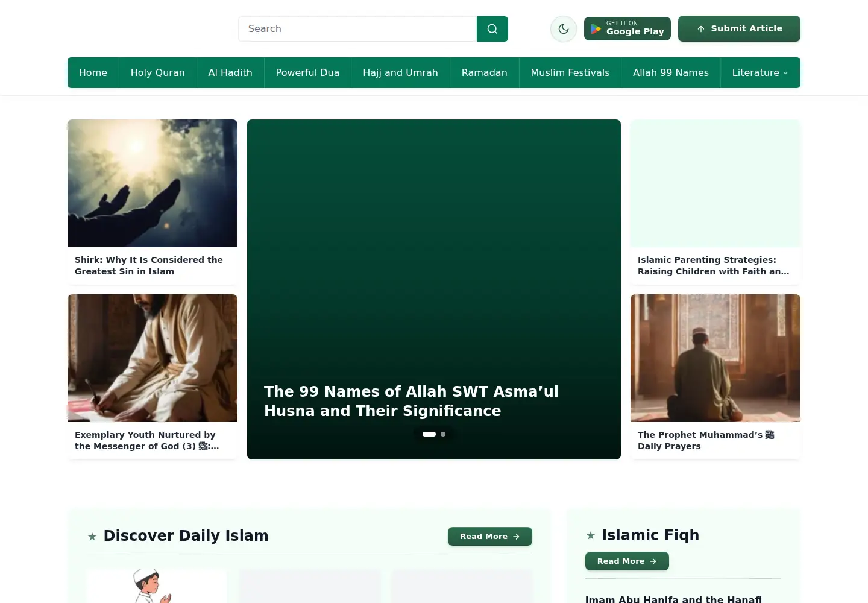Open the Get it on Google Play badge

point(627,29)
